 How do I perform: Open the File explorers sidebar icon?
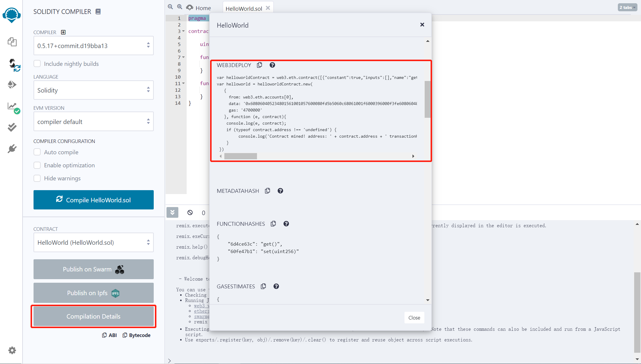click(x=12, y=42)
